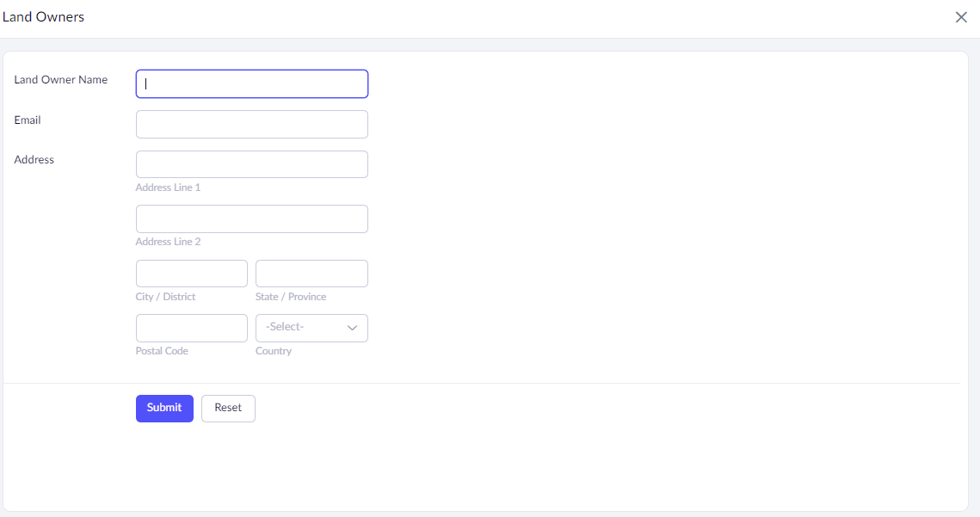Click the Address Line 1 caption
980x517 pixels.
[x=168, y=188]
